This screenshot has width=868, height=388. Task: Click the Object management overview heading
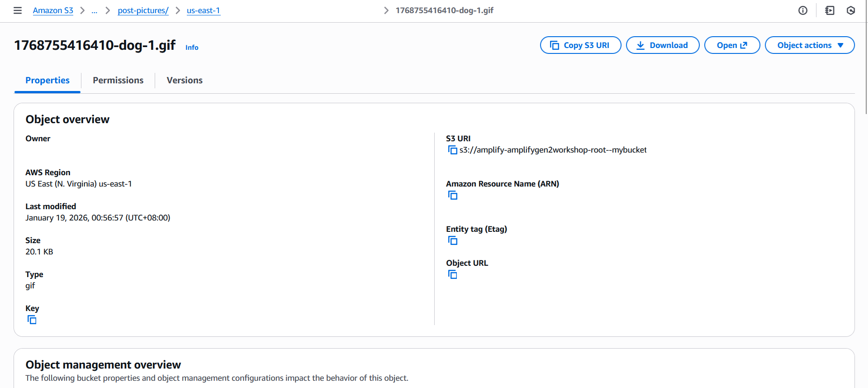103,365
